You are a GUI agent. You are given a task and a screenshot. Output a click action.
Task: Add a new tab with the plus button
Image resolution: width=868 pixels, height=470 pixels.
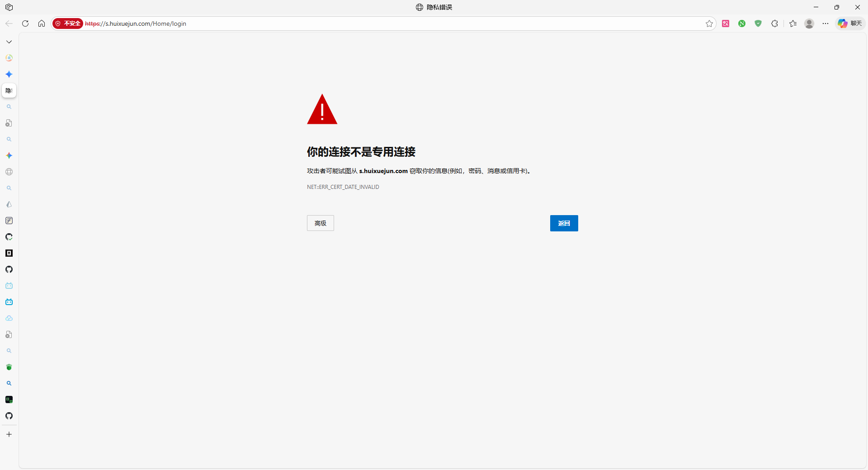tap(9, 434)
